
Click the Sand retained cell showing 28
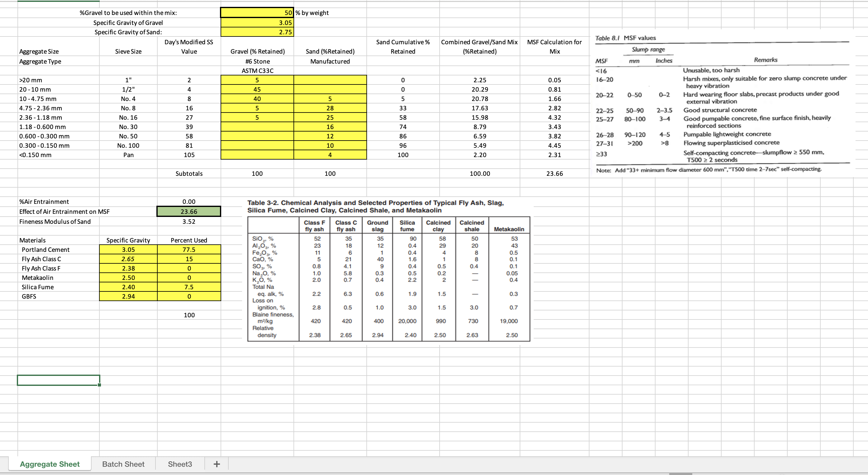(330, 108)
